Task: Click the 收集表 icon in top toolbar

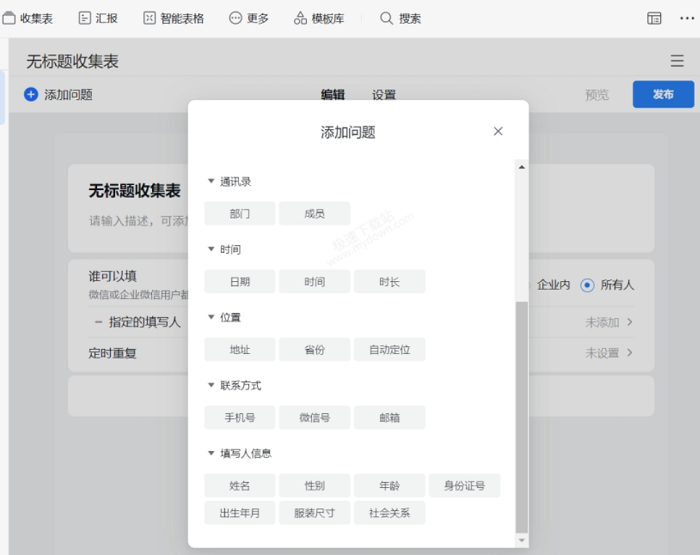Action: pos(9,18)
